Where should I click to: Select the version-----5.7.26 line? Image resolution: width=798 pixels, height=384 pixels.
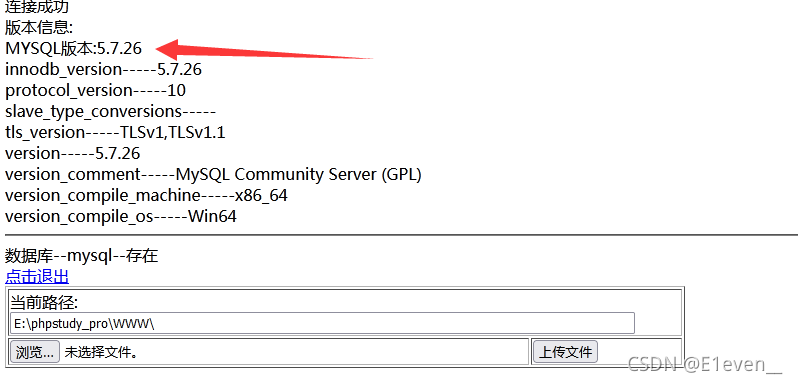(x=73, y=154)
